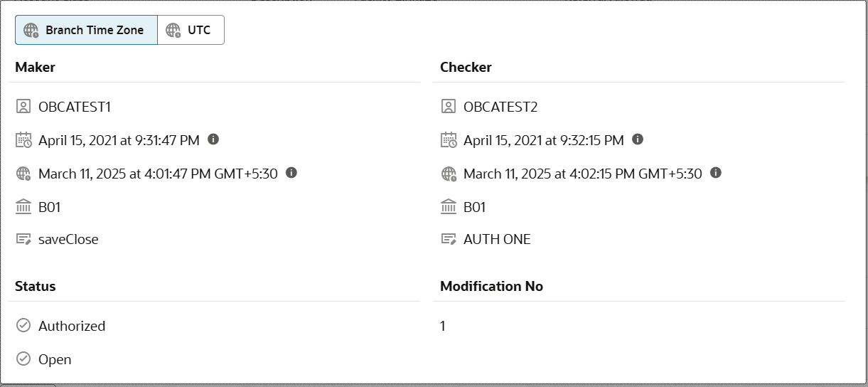868x387 pixels.
Task: Open info icon beside Checker April 15 date
Action: (x=638, y=139)
